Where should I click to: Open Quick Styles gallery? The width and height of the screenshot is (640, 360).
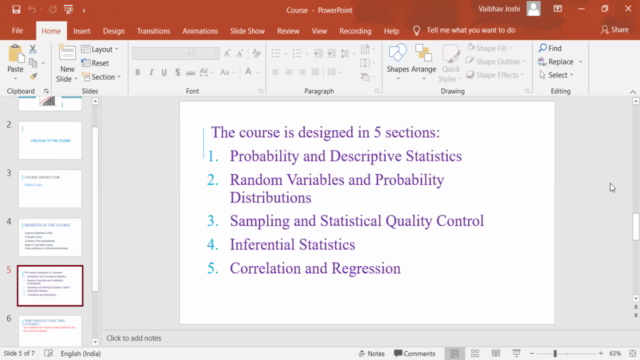(451, 63)
